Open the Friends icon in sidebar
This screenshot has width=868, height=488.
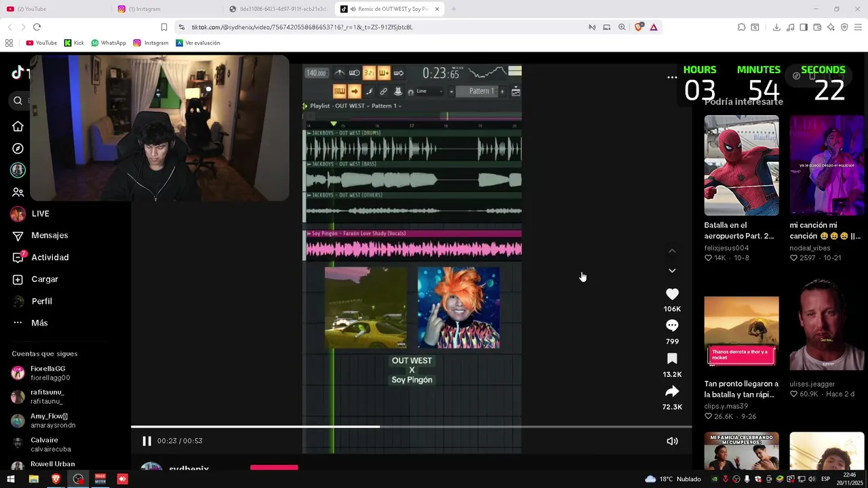[18, 192]
